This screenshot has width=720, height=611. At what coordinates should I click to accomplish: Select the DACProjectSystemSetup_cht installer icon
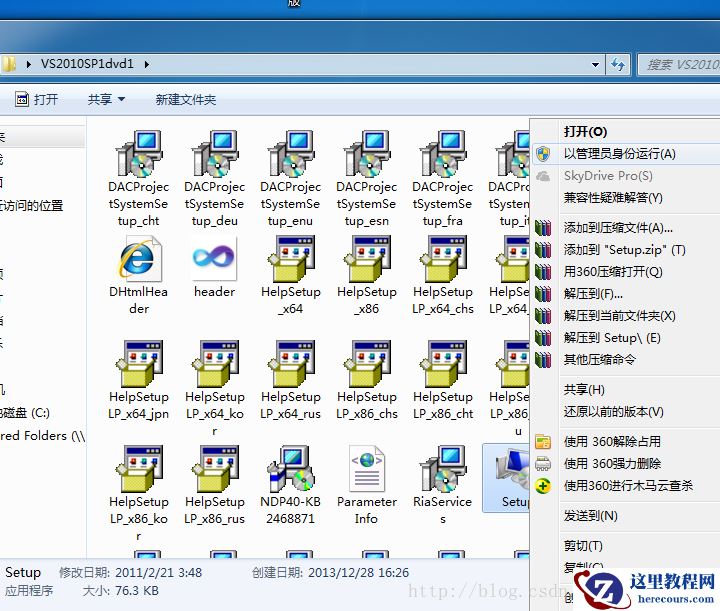[x=139, y=154]
